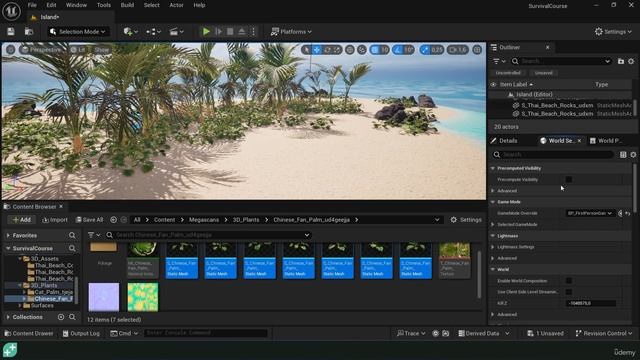Viewport: 640px width, 360px height.
Task: Open the Outliner settings gear
Action: pos(631,61)
